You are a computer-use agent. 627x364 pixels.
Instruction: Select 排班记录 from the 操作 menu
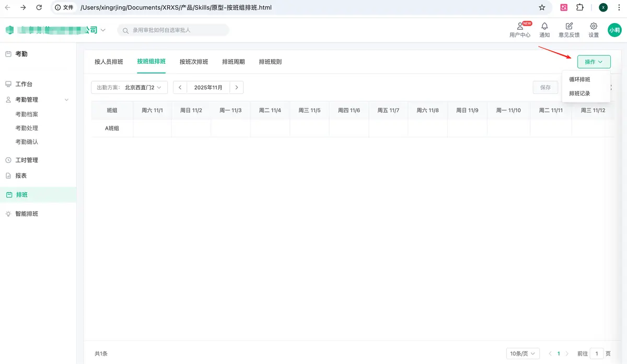pyautogui.click(x=579, y=93)
